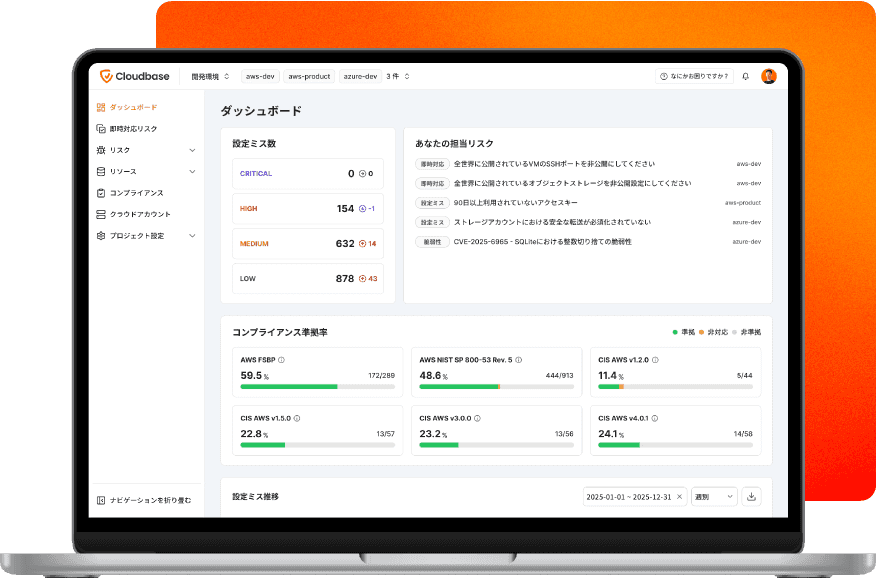Click the CIS AWS v4.0.1 progress bar
876x578 pixels.
[675, 445]
